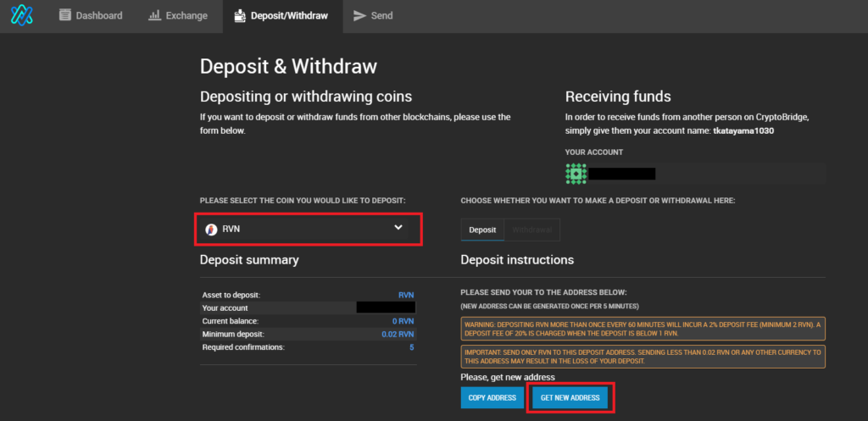Click the 'Asset to deposit:' label

(x=231, y=296)
